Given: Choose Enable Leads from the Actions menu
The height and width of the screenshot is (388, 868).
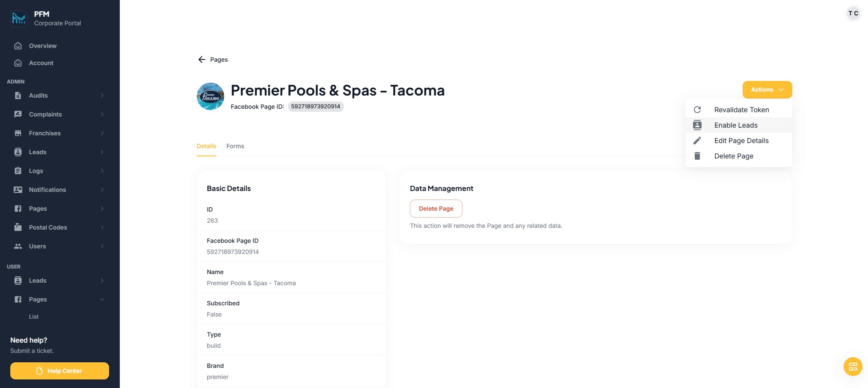Looking at the screenshot, I should (736, 125).
